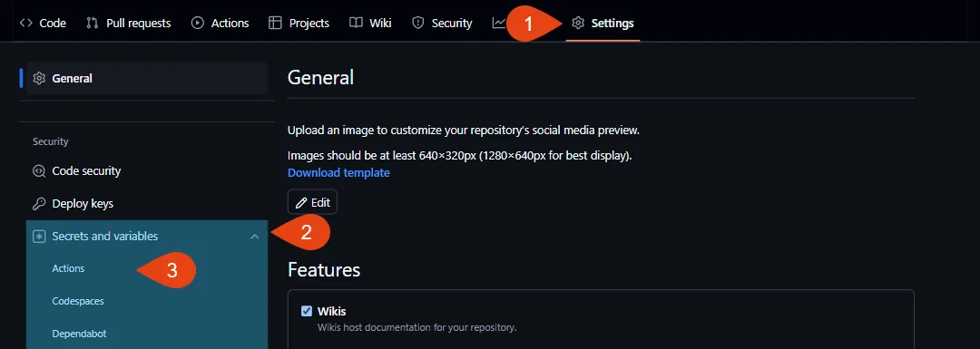Click the Insights graph icon
The width and height of the screenshot is (980, 349).
[498, 23]
